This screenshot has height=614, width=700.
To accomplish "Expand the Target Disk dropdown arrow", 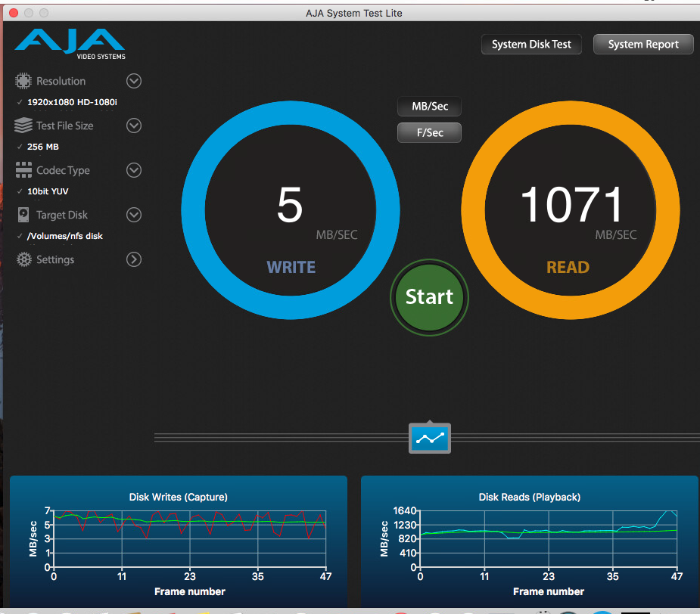I will pyautogui.click(x=134, y=215).
